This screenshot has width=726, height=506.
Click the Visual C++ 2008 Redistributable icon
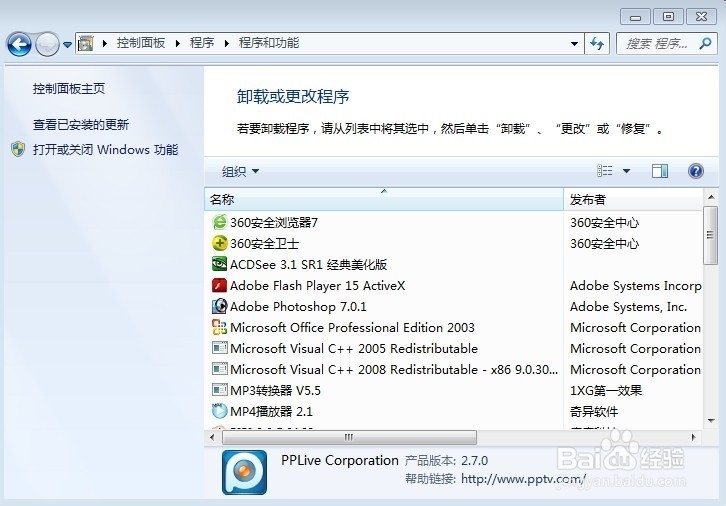click(219, 369)
